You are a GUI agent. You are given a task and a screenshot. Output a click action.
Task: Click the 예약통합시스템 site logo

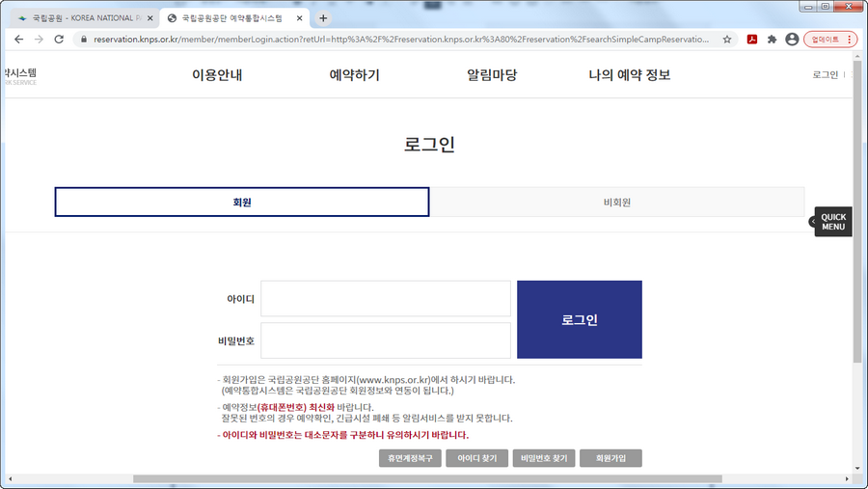[x=20, y=76]
